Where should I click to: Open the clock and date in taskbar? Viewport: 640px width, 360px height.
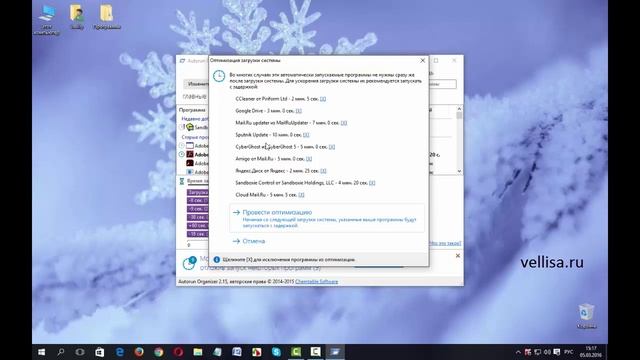(x=591, y=352)
